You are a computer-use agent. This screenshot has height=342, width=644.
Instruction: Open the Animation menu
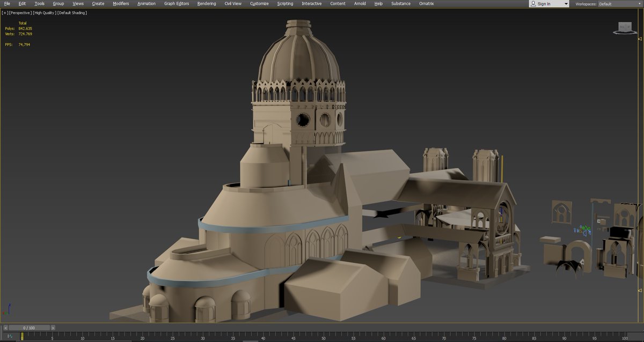[x=147, y=4]
